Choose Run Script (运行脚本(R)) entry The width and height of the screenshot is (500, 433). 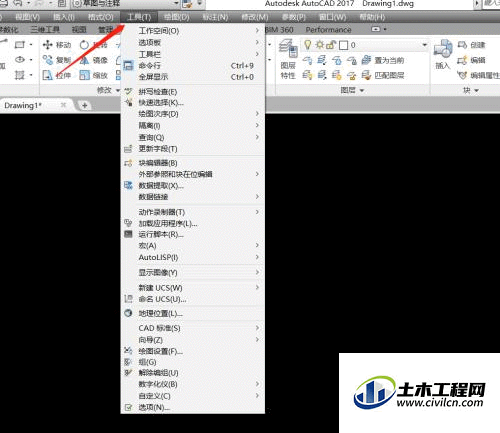[193, 234]
